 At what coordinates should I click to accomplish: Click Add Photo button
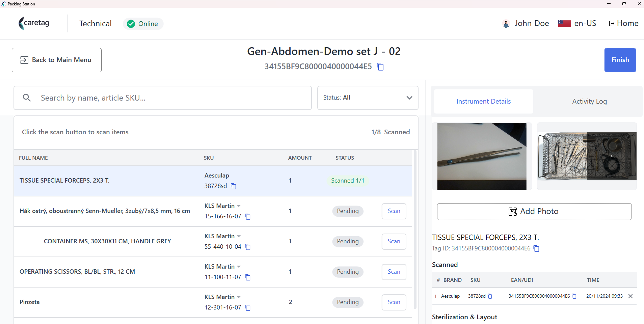tap(534, 212)
